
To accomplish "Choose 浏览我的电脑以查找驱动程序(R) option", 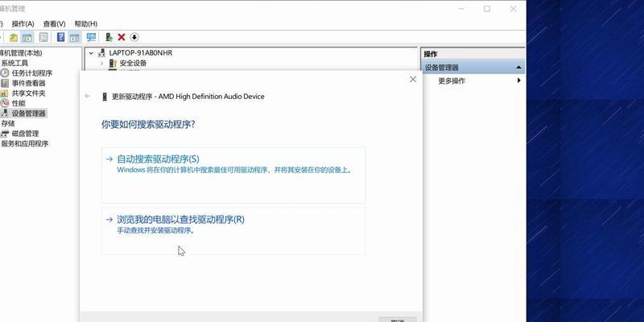I will click(233, 231).
